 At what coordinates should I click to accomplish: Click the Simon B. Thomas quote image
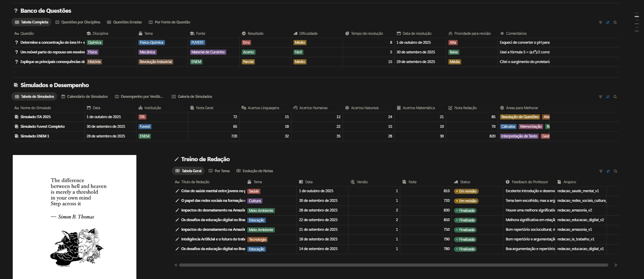click(74, 217)
